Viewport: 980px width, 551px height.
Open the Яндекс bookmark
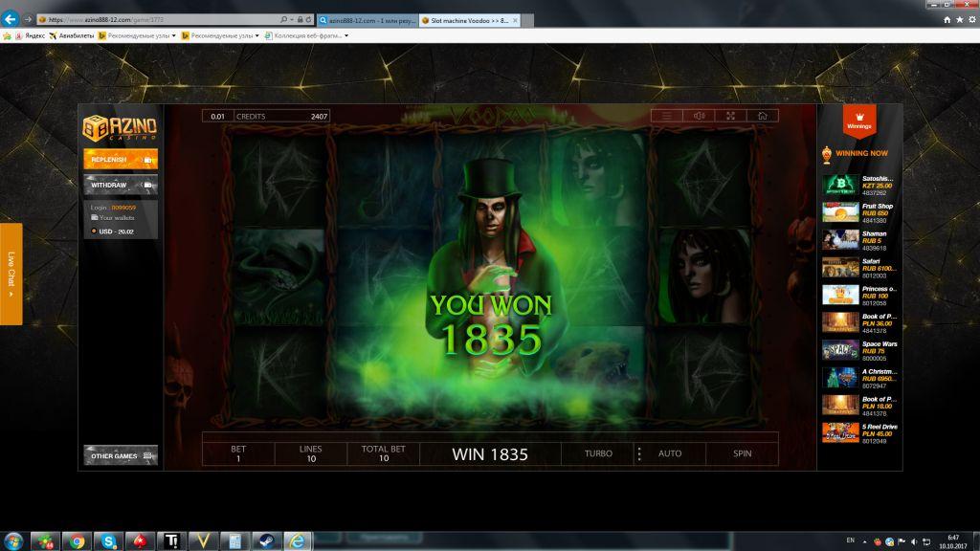(30, 35)
